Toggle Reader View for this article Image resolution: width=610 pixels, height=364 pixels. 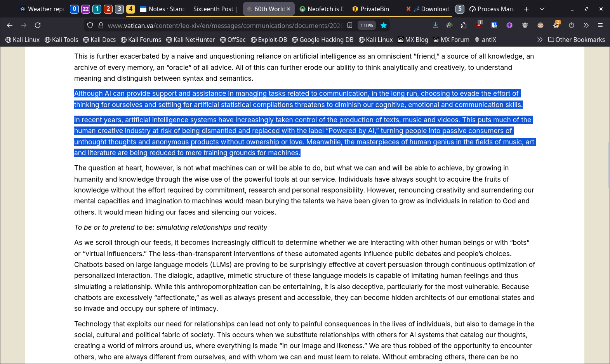350,25
